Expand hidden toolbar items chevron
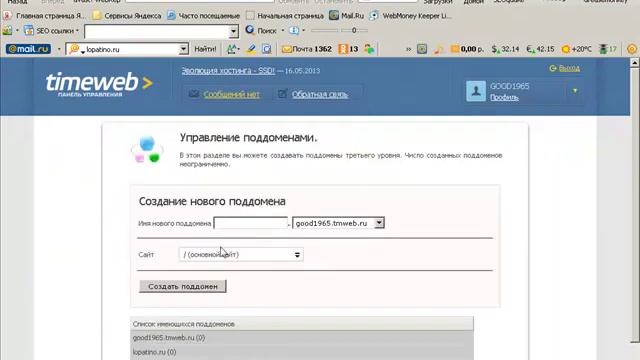The width and height of the screenshot is (640, 360). pos(408,49)
